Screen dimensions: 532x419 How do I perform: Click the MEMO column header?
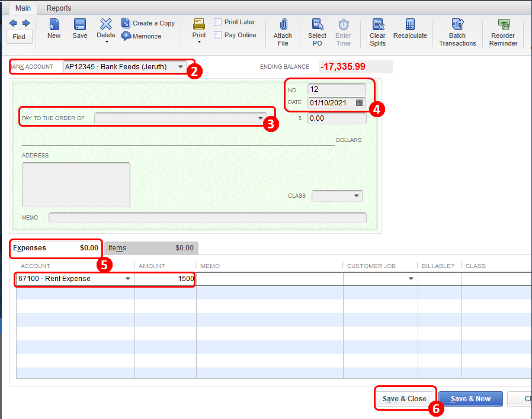tap(210, 266)
